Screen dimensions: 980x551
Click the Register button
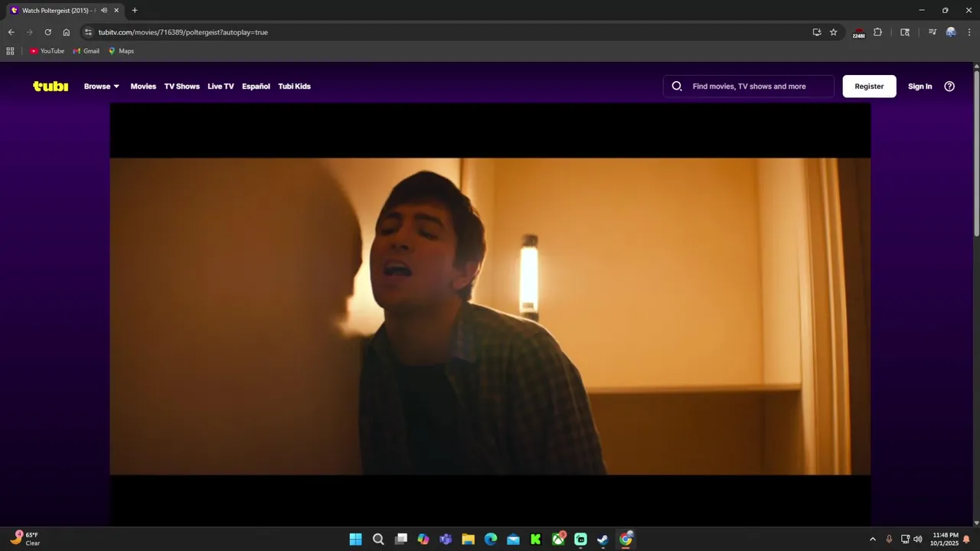click(x=869, y=86)
